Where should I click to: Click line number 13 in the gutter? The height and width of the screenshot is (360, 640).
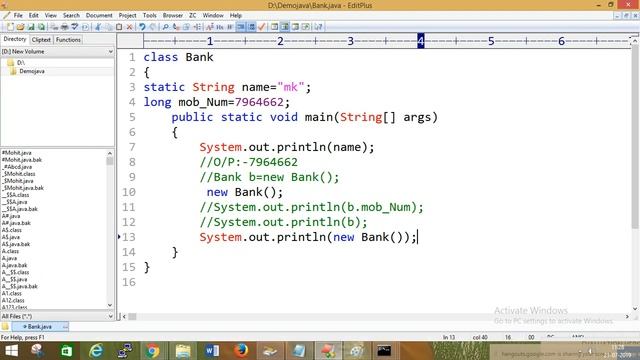click(129, 237)
